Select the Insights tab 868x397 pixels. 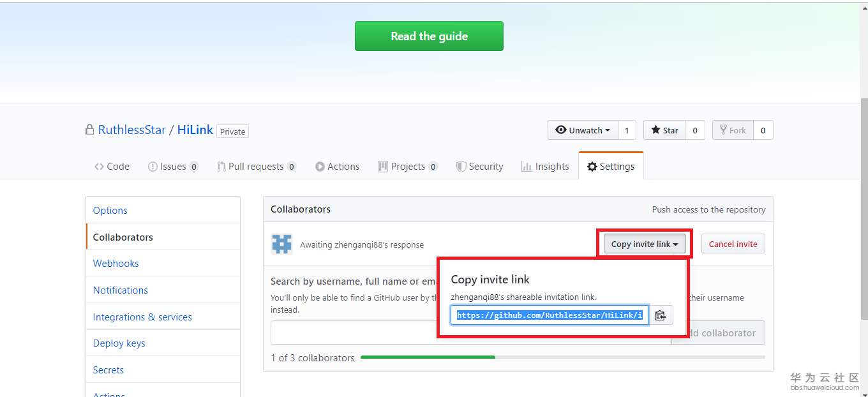[x=545, y=167]
